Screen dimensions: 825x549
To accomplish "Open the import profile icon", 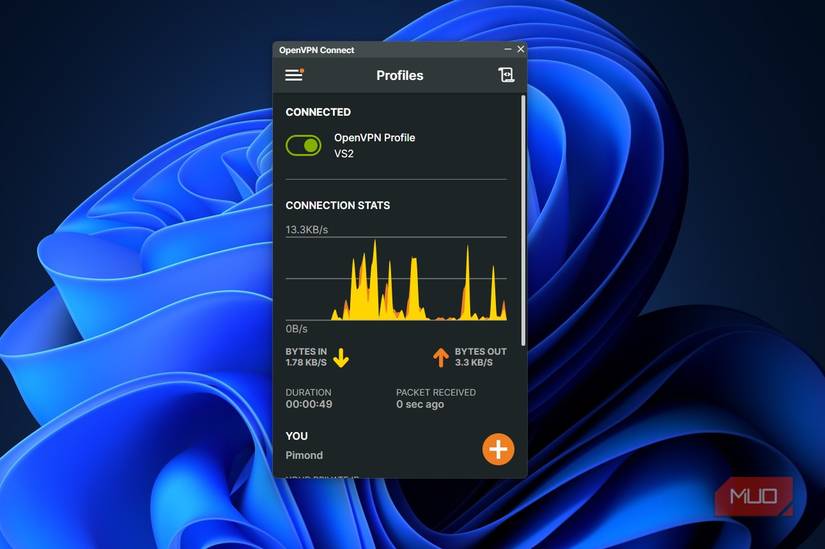I will 506,75.
